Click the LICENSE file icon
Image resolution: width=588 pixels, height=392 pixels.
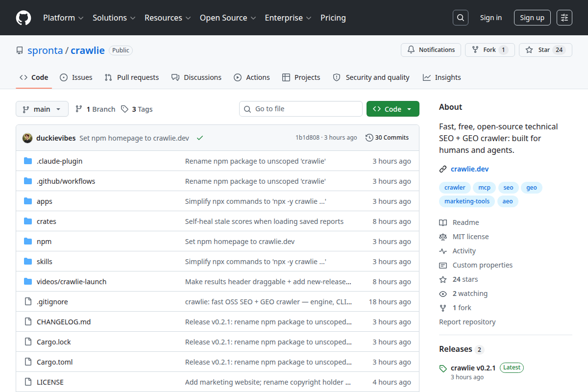28,382
